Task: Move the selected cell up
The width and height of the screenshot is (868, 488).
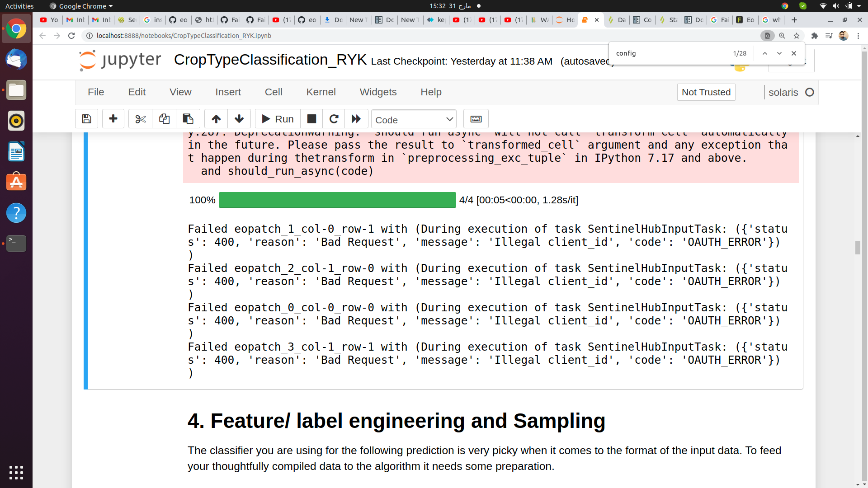Action: tap(216, 118)
